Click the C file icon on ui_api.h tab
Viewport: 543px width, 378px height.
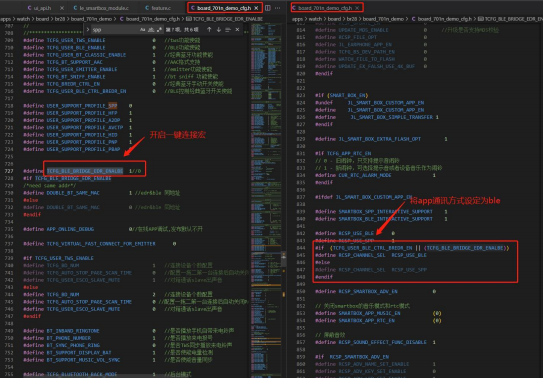coord(29,8)
